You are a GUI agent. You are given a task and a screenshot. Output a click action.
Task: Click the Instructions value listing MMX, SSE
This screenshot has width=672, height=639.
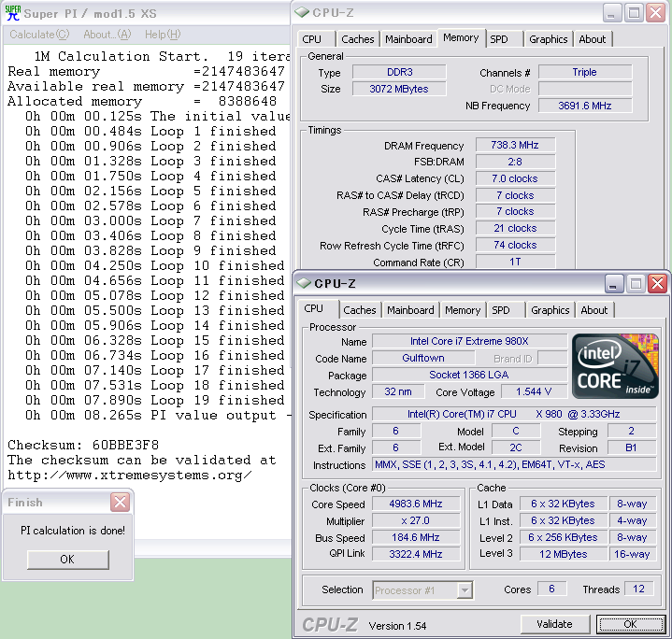click(514, 464)
